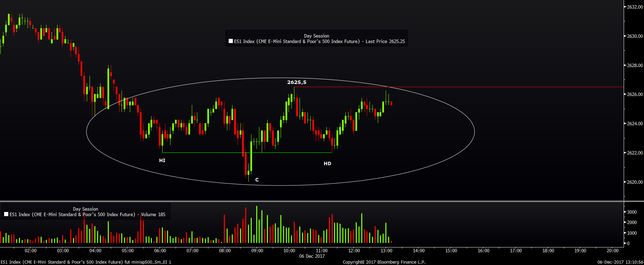The image size is (644, 265).
Task: Click the 2625,5 price annotation label
Action: tap(297, 82)
